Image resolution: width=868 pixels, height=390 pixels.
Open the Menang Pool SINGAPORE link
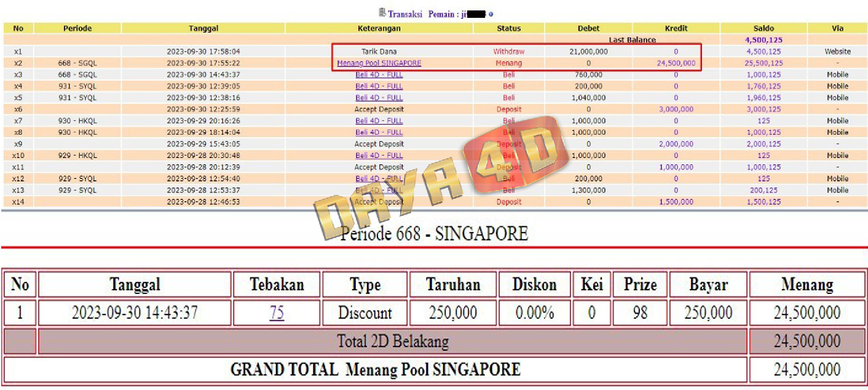(379, 63)
